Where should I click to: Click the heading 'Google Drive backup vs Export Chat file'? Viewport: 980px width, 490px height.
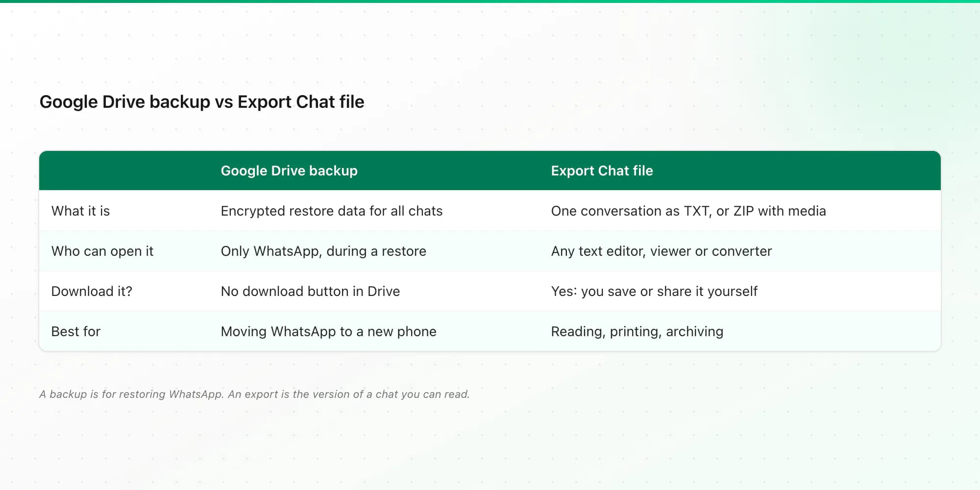tap(202, 102)
